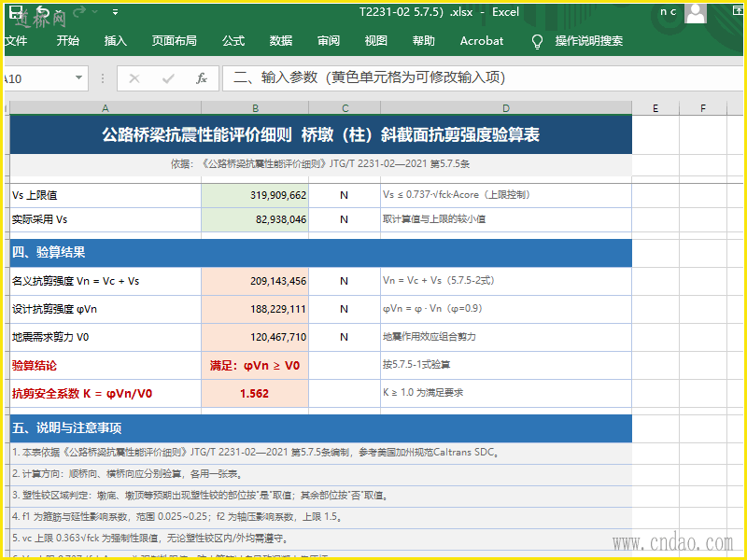Click the lightbulb Tell Me icon

pos(537,41)
